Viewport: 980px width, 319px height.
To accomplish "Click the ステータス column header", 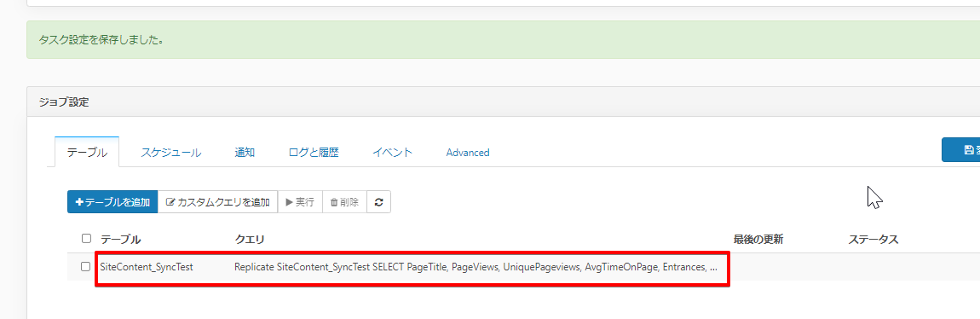I will click(x=873, y=239).
